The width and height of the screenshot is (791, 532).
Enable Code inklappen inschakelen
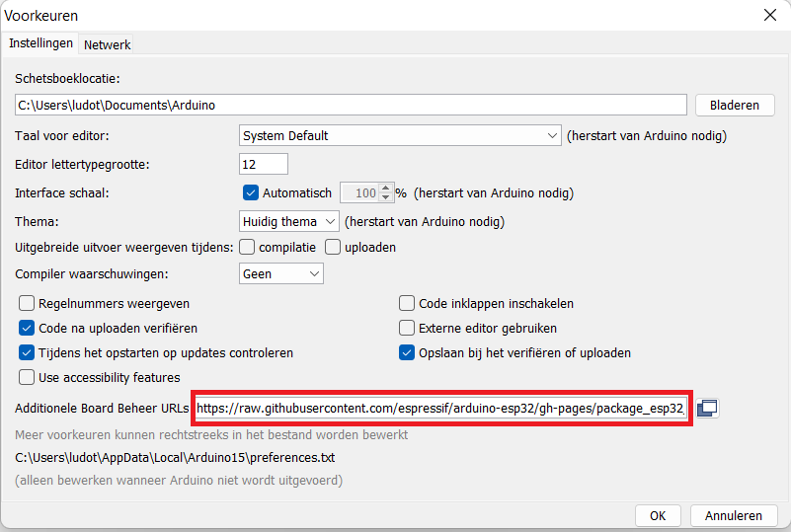(x=407, y=303)
